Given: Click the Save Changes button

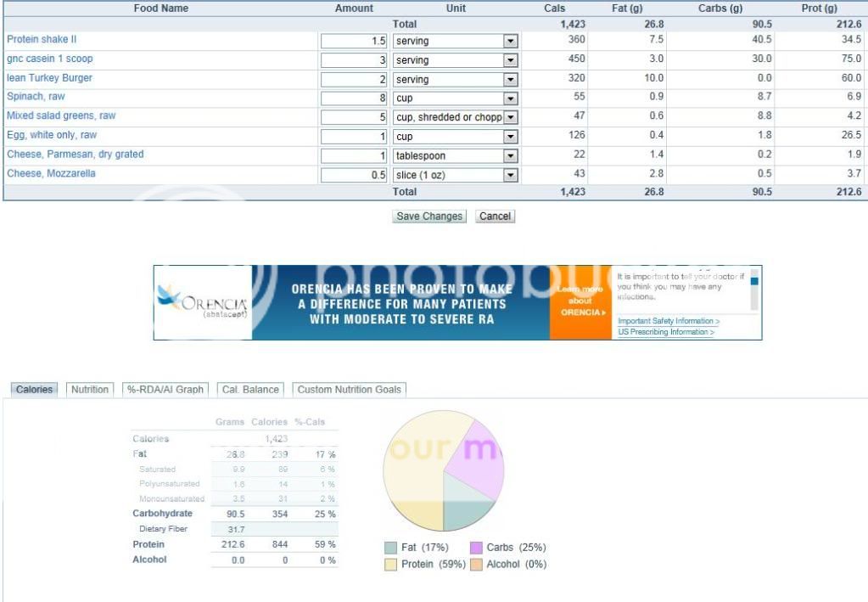Looking at the screenshot, I should click(x=429, y=217).
